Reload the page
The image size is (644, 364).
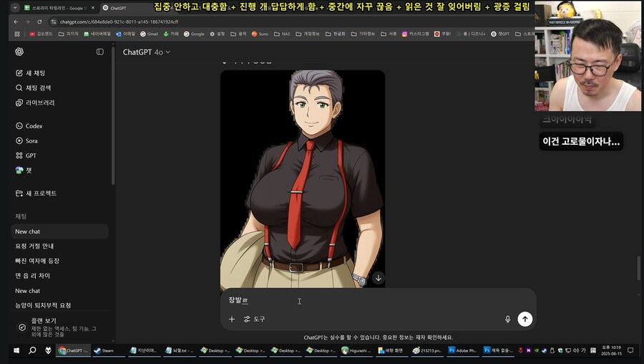[39, 21]
